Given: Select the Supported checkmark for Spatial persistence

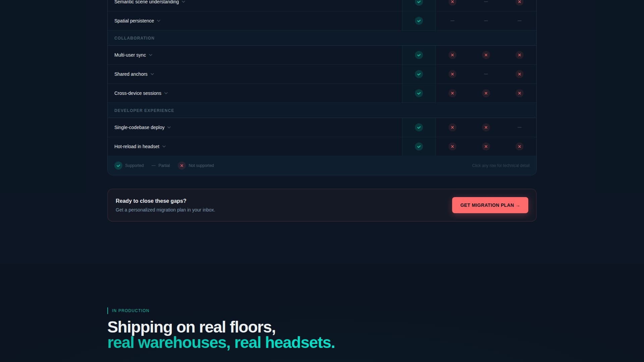Looking at the screenshot, I should (419, 21).
